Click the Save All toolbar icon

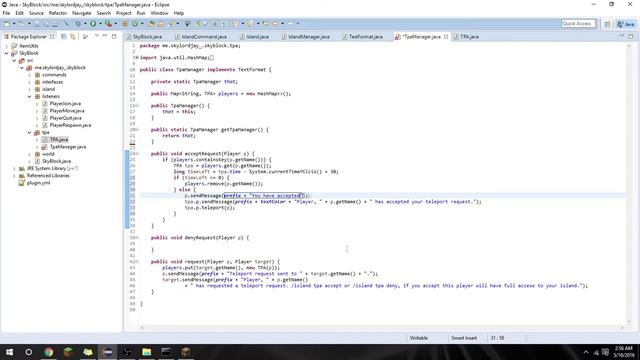tap(46, 24)
